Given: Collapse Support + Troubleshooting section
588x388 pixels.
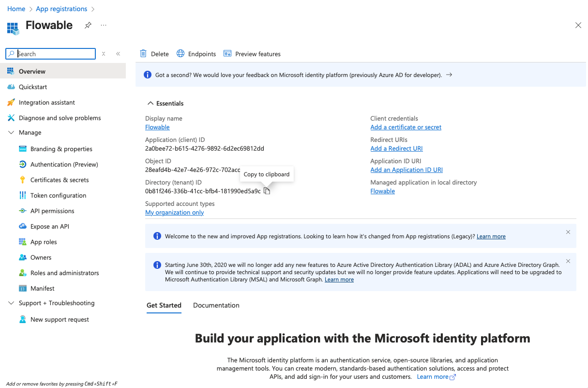Looking at the screenshot, I should [11, 303].
